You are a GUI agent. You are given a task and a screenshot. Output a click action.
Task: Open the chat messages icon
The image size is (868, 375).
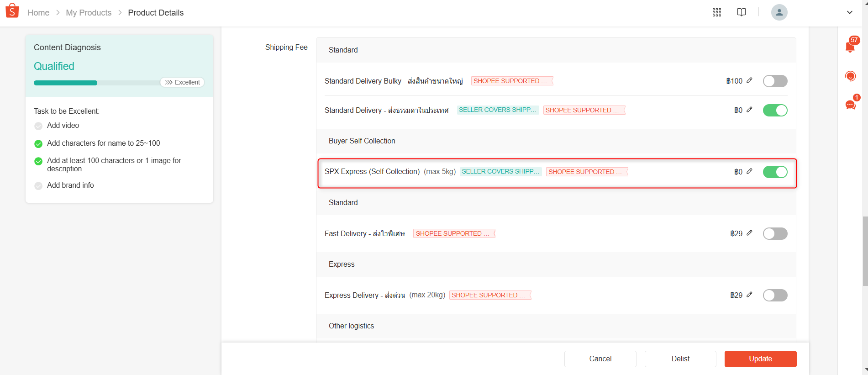tap(851, 105)
